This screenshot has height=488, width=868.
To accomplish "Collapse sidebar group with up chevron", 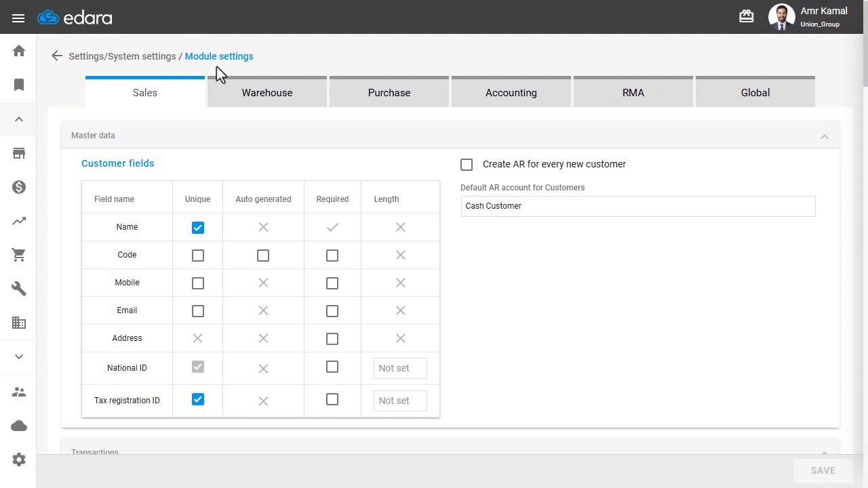I will (19, 119).
